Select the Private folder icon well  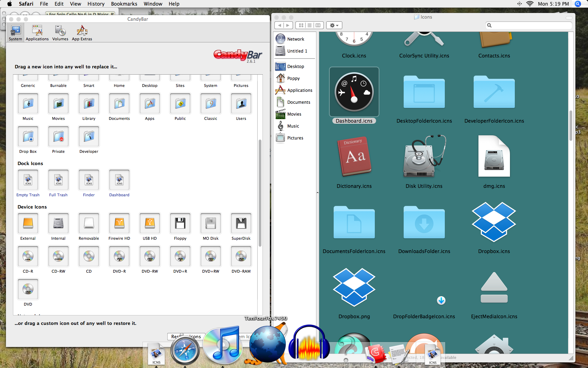coord(58,137)
